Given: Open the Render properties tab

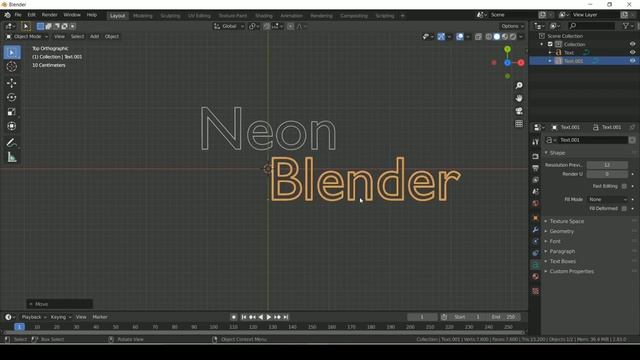Looking at the screenshot, I should coord(536,156).
